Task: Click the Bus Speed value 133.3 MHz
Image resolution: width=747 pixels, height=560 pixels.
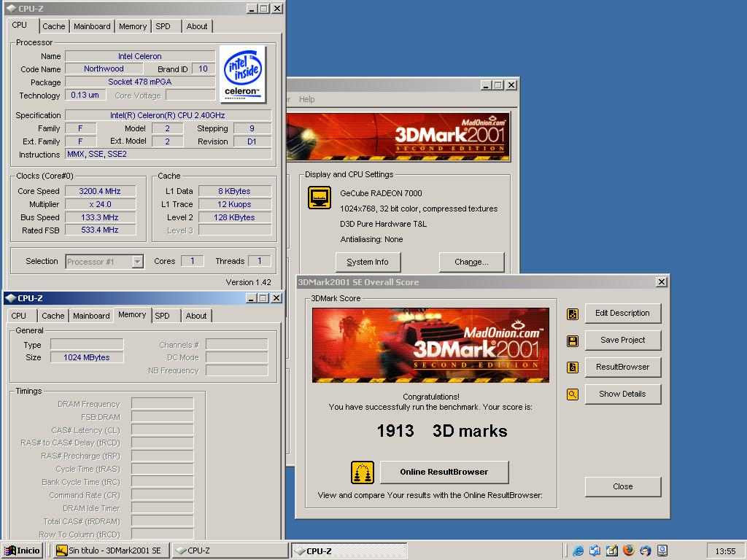Action: pos(100,217)
